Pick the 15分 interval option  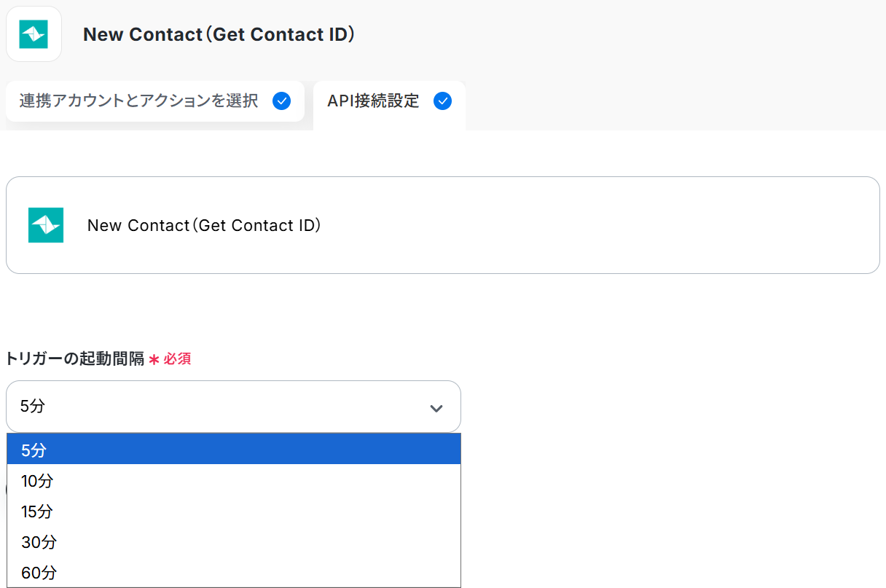point(233,511)
